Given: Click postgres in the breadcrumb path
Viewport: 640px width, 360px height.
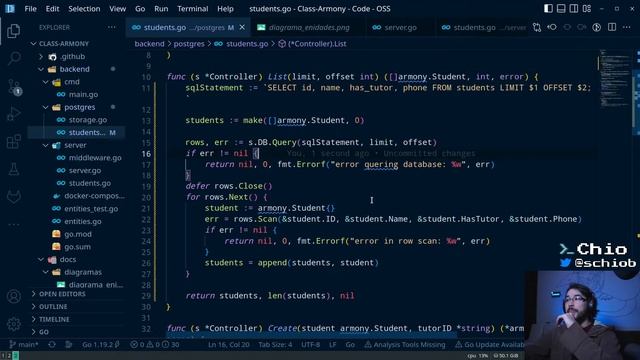Looking at the screenshot, I should [x=189, y=44].
